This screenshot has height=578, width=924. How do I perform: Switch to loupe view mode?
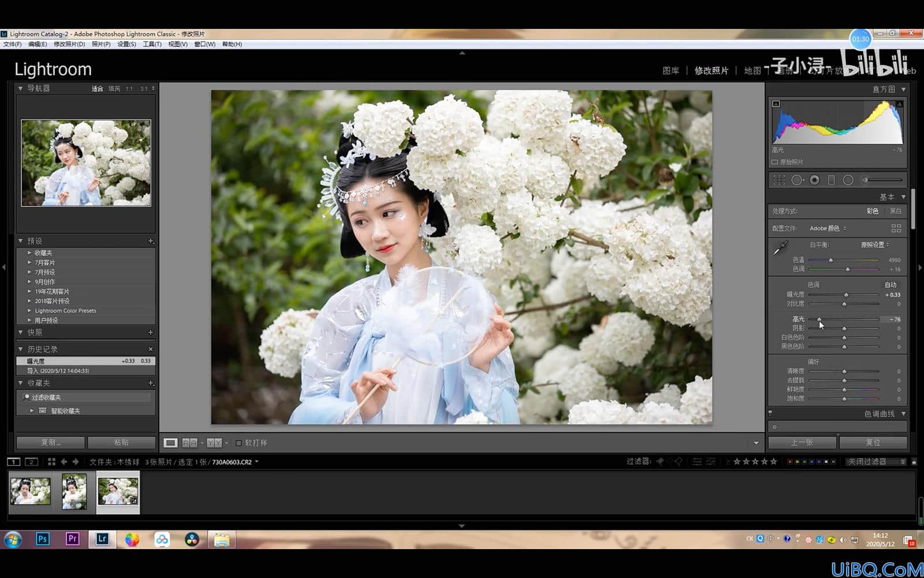(x=170, y=443)
